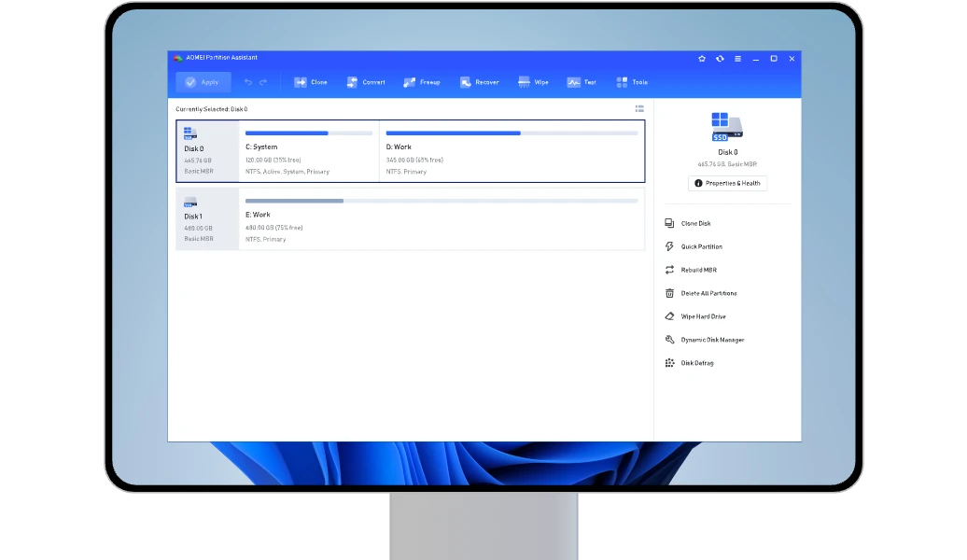Image resolution: width=967 pixels, height=560 pixels.
Task: Click the undo arrow icon
Action: pyautogui.click(x=248, y=82)
